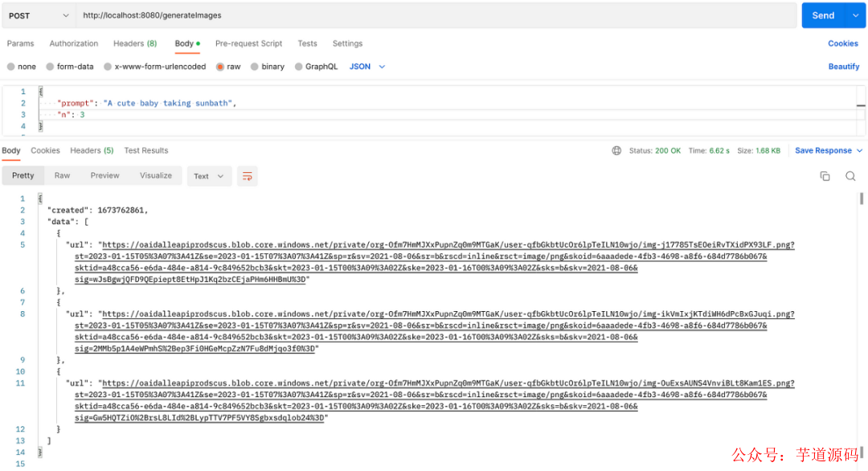868x471 pixels.
Task: Switch to the Authorization tab
Action: (x=74, y=43)
